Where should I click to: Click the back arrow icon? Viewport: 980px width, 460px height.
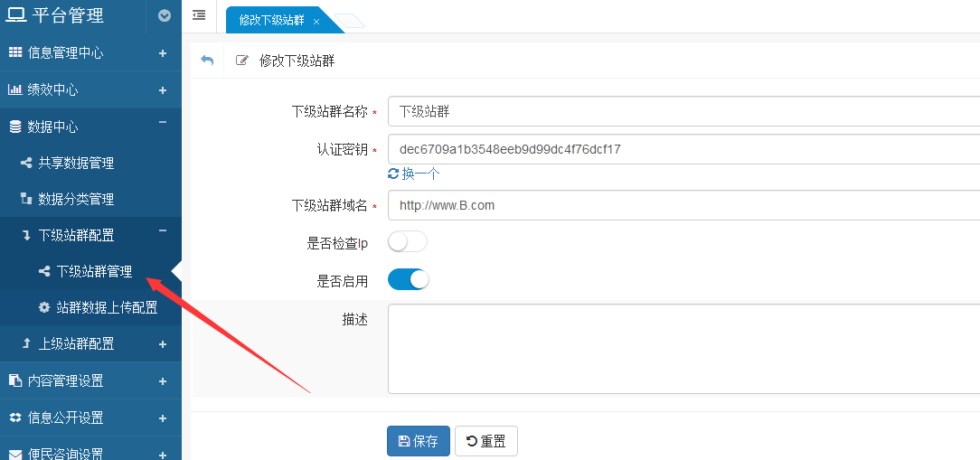coord(207,61)
